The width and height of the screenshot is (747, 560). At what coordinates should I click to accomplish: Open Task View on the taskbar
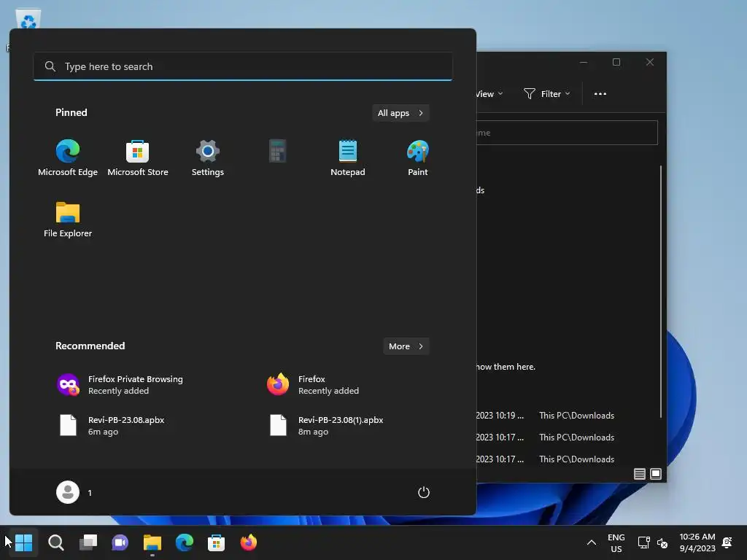coord(88,542)
